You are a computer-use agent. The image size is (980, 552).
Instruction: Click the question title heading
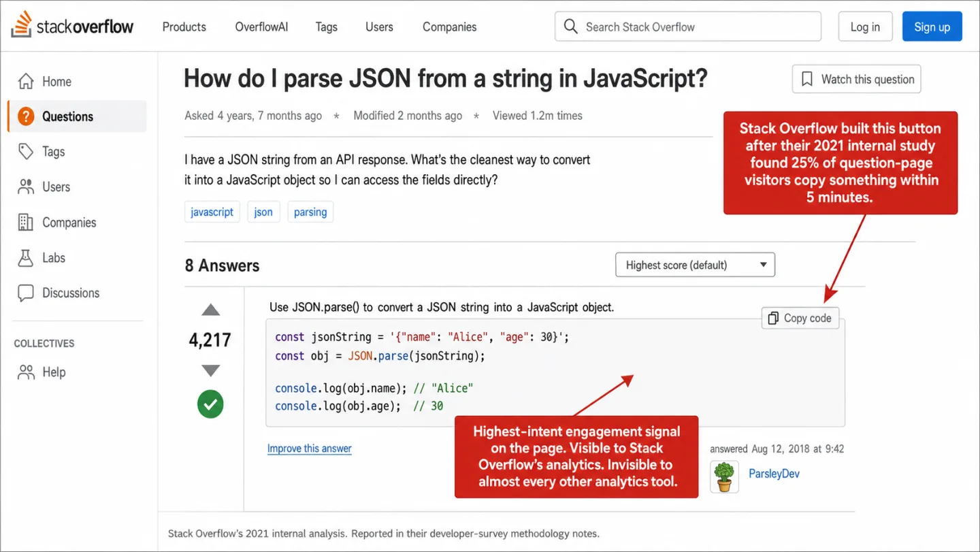click(446, 79)
